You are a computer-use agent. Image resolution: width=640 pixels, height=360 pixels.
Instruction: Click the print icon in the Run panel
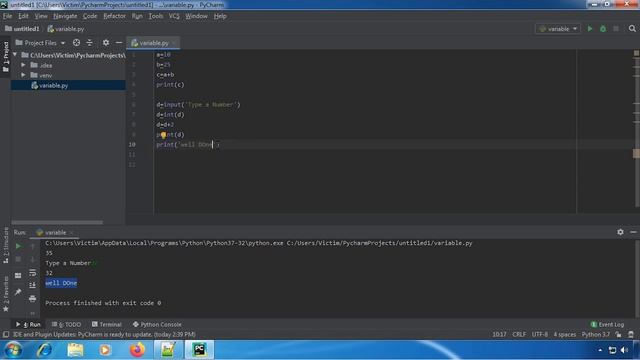(33, 299)
